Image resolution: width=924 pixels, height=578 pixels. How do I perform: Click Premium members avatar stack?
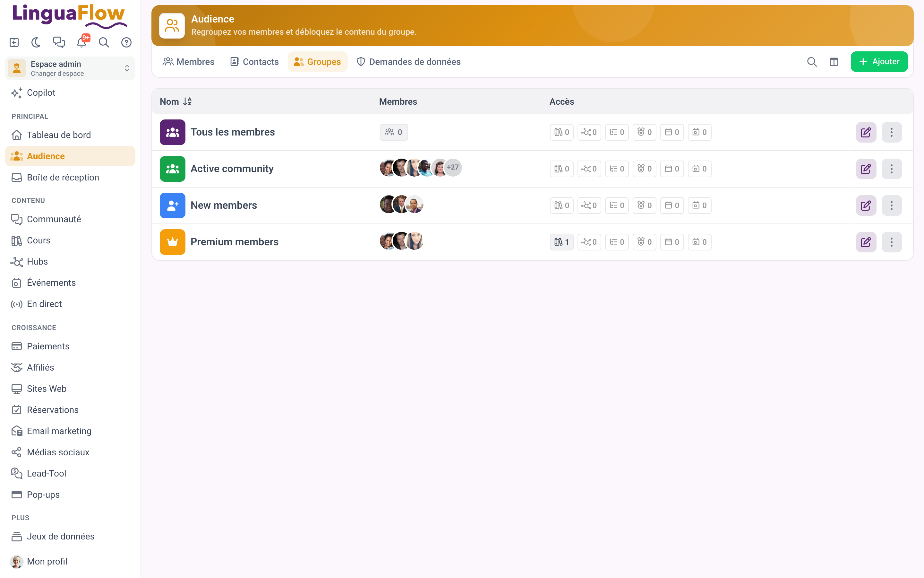click(x=401, y=241)
